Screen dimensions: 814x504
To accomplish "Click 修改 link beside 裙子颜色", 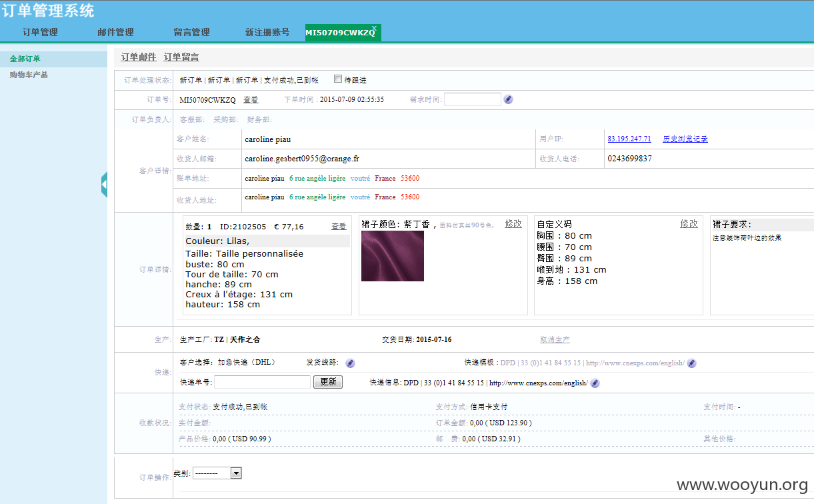I will [513, 223].
